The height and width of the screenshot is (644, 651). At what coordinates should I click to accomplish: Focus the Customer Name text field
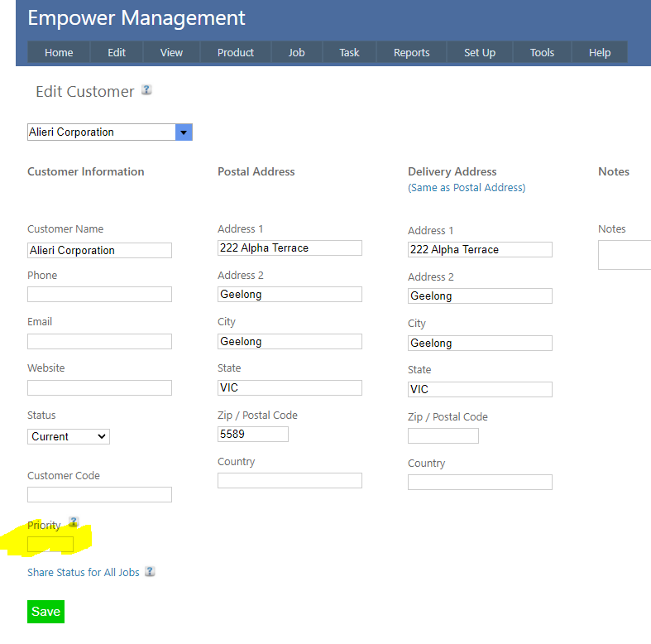pos(99,250)
